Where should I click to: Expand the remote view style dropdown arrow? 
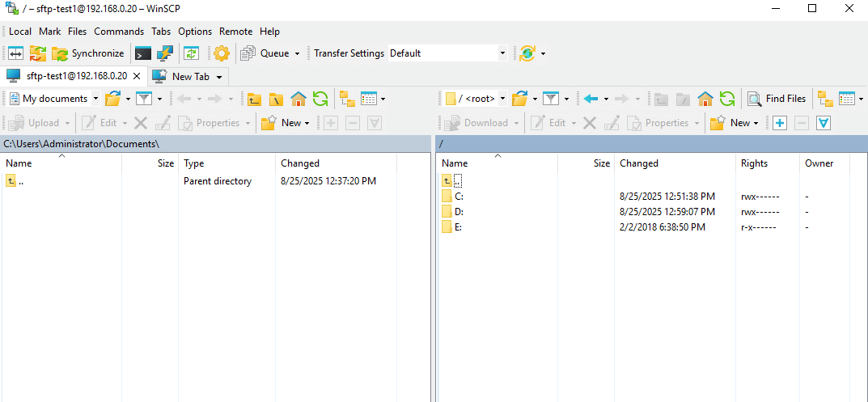pyautogui.click(x=861, y=99)
